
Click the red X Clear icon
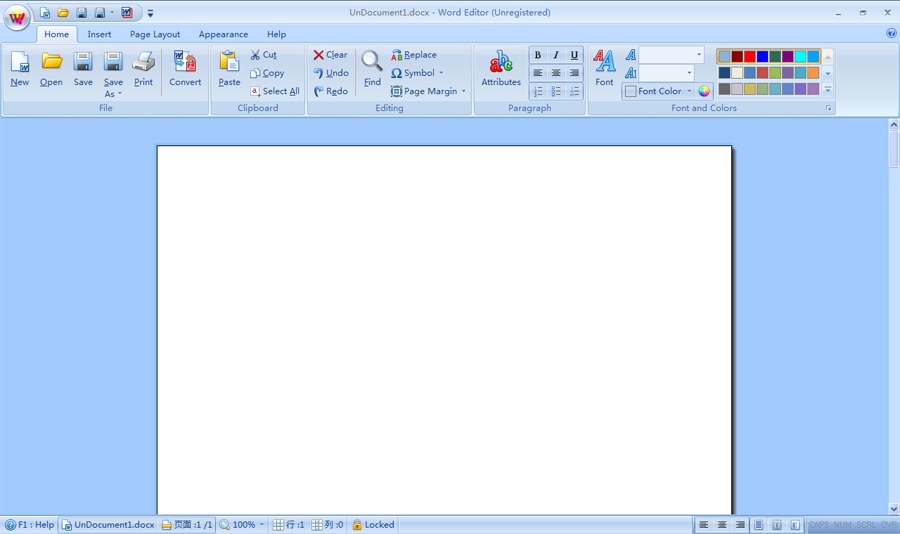pyautogui.click(x=319, y=55)
